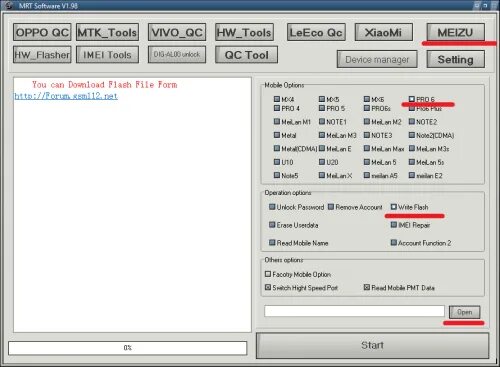Image resolution: width=500 pixels, height=367 pixels.
Task: Open the OPPO QC module
Action: point(42,32)
